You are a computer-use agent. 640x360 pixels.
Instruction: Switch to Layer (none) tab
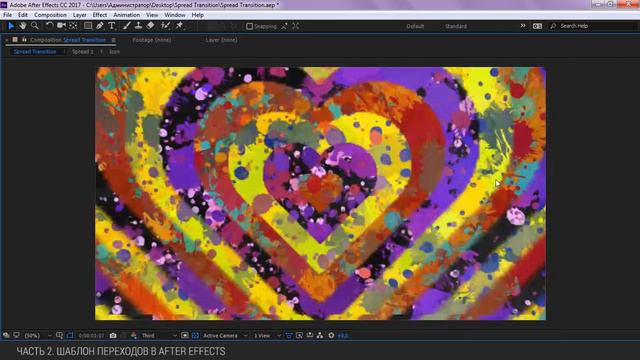coord(221,40)
